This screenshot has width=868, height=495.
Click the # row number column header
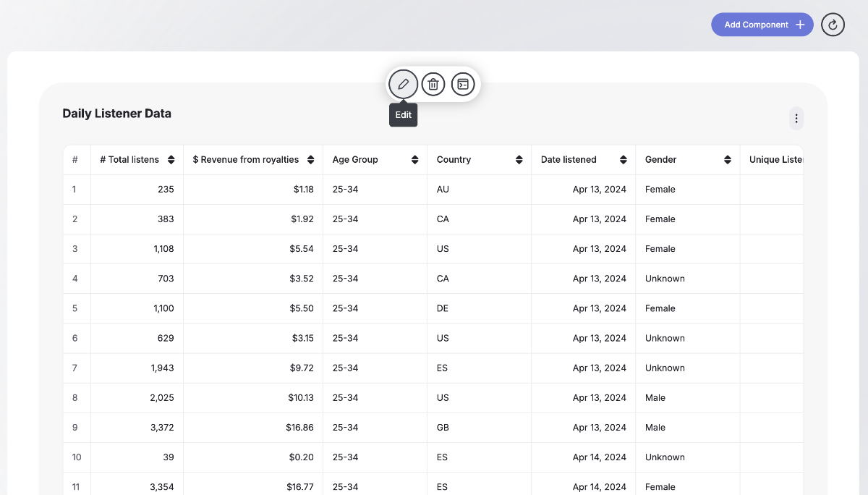pos(75,160)
